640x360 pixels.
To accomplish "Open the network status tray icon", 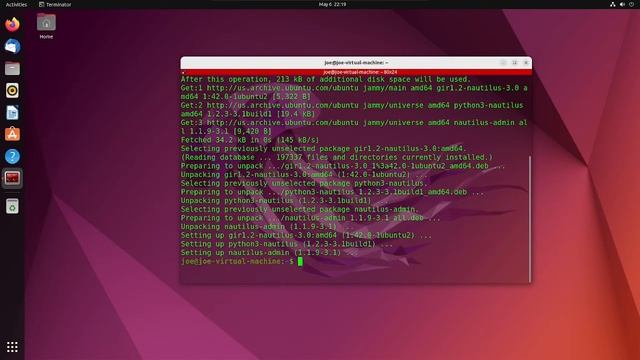I will (x=613, y=4).
